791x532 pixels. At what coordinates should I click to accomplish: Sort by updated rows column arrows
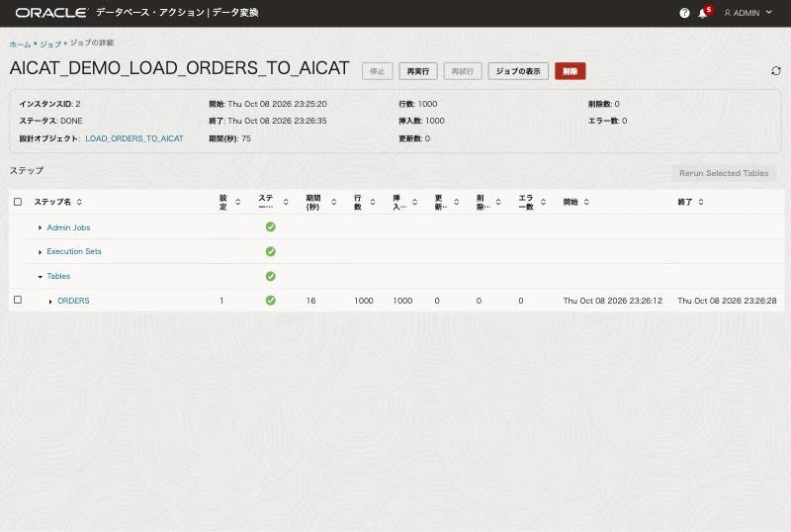[x=456, y=202]
